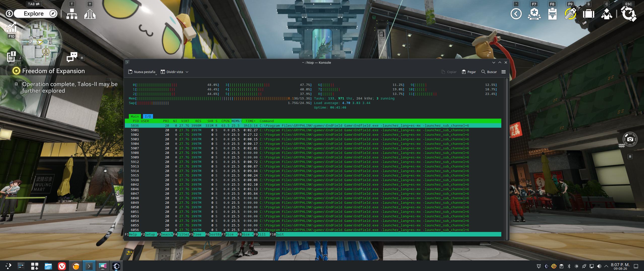
Task: Collapse game menu with circled left arrow
Action: (x=516, y=14)
